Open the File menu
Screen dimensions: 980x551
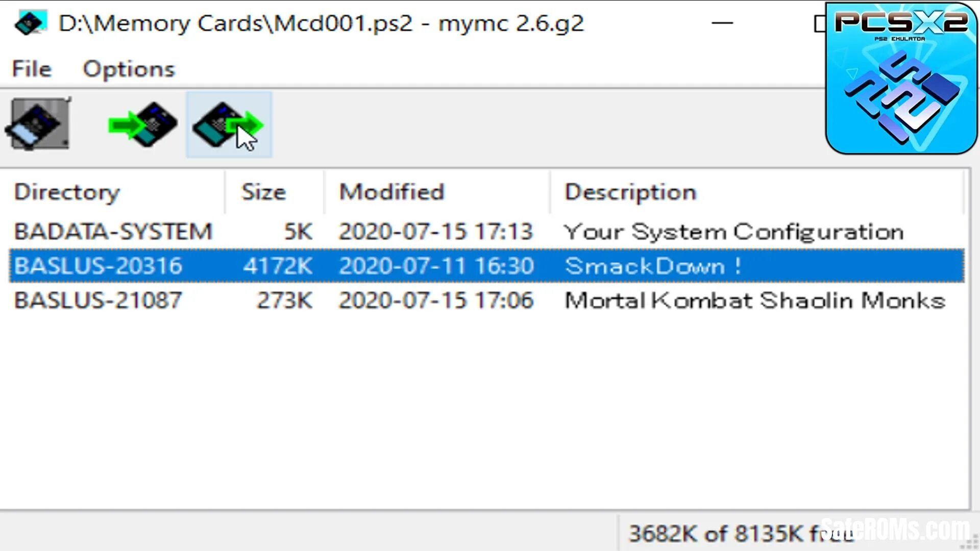tap(32, 68)
